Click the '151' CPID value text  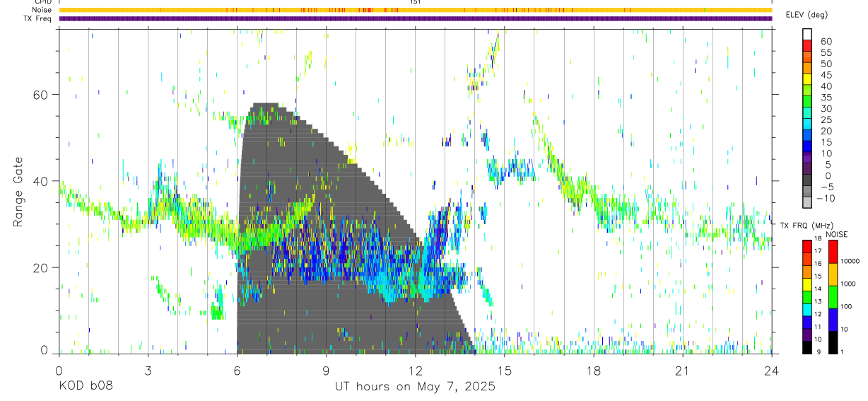(416, 2)
